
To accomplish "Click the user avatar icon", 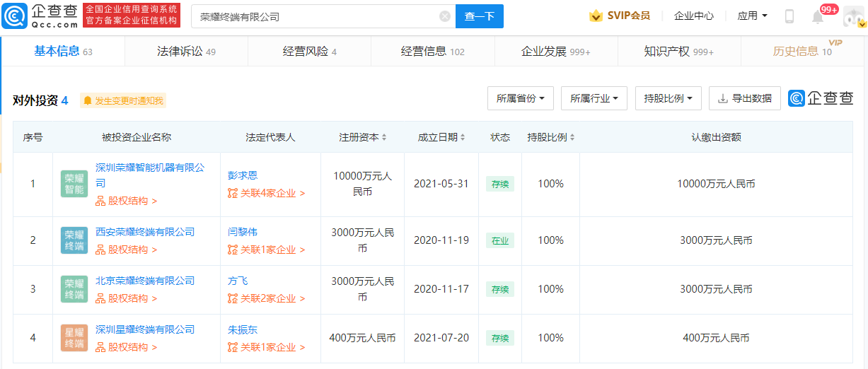I will point(854,16).
